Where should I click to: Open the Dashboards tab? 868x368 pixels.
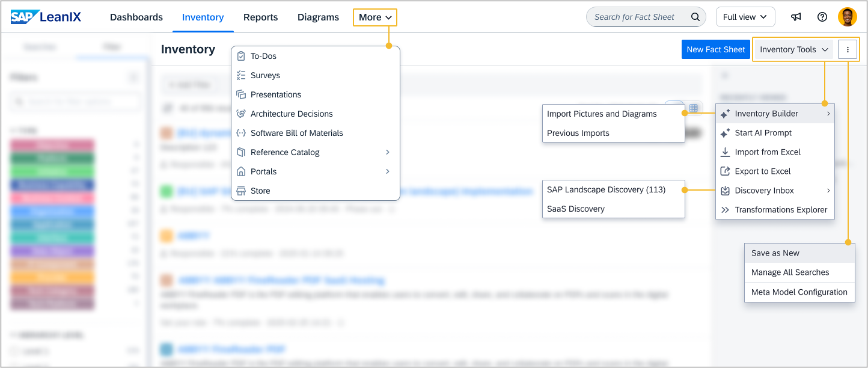(x=136, y=17)
